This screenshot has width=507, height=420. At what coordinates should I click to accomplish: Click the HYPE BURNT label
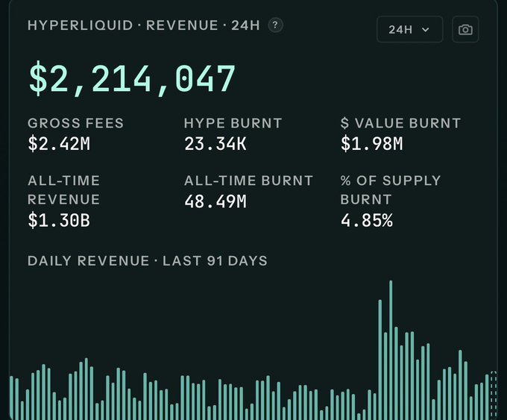pos(233,123)
